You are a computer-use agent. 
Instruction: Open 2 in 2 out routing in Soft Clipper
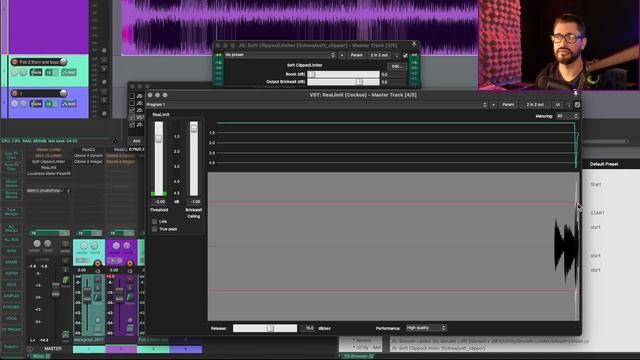(x=379, y=55)
